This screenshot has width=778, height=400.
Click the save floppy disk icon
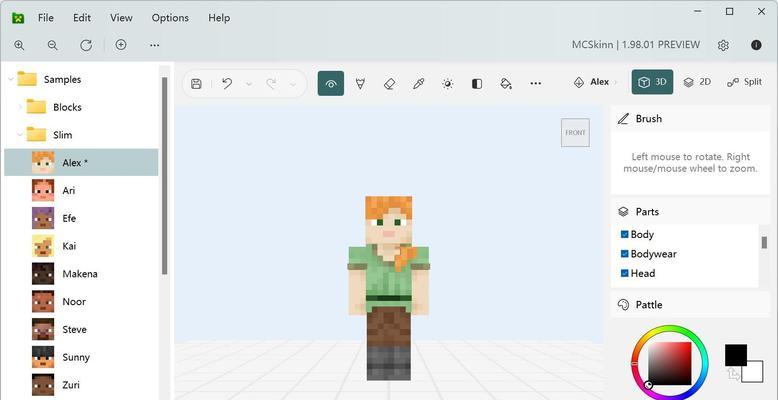tap(196, 83)
